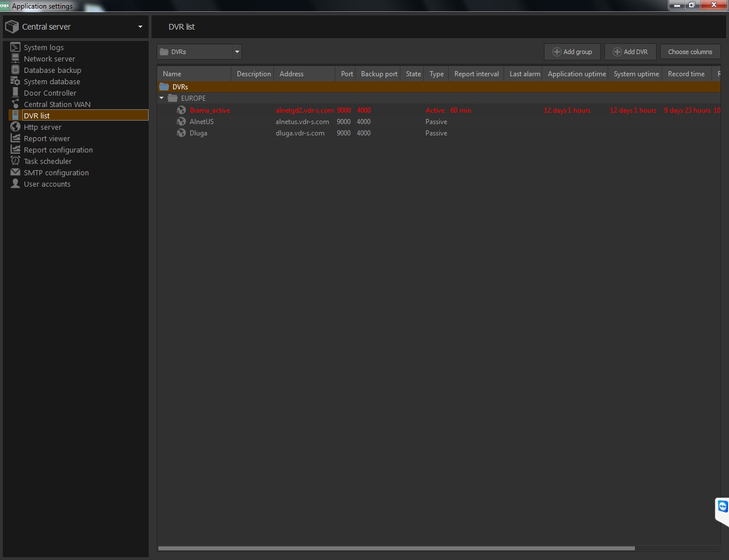
Task: Click the TeamViewer side panel icon
Action: pos(722,507)
